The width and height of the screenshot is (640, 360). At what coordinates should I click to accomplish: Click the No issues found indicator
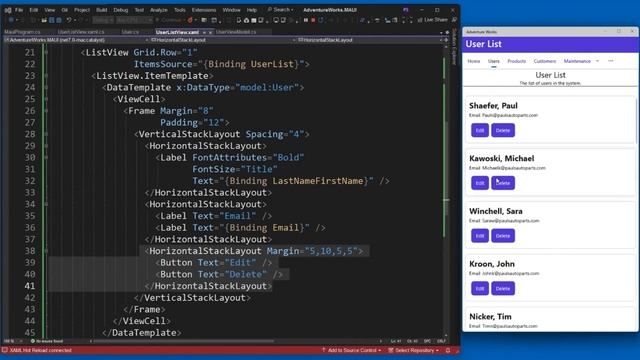[x=47, y=341]
